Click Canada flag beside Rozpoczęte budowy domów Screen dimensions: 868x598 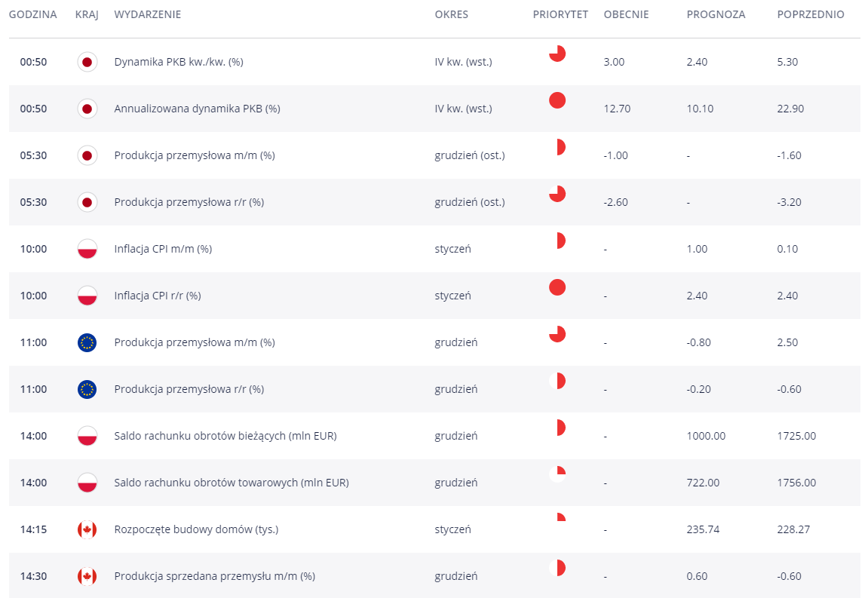point(87,529)
